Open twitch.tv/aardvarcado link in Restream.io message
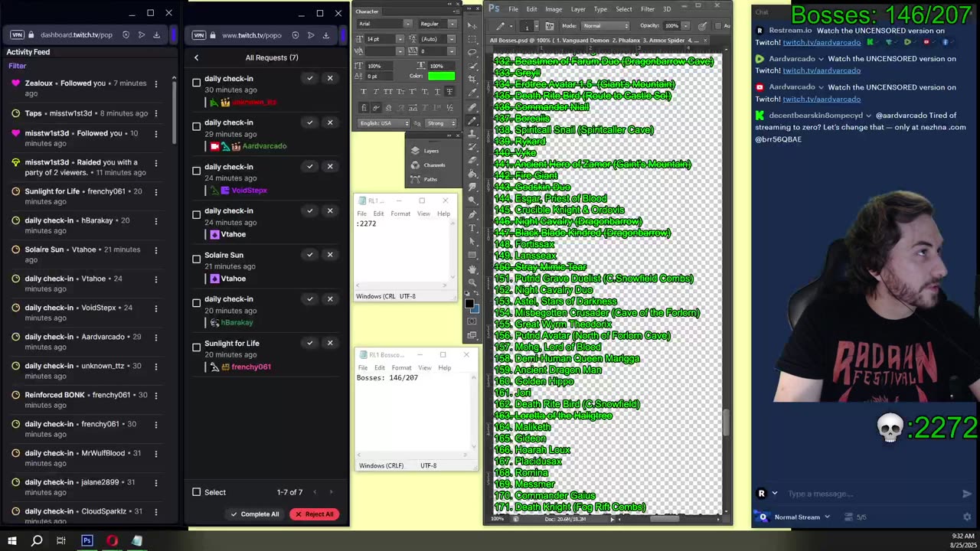This screenshot has width=980, height=551. tap(822, 42)
